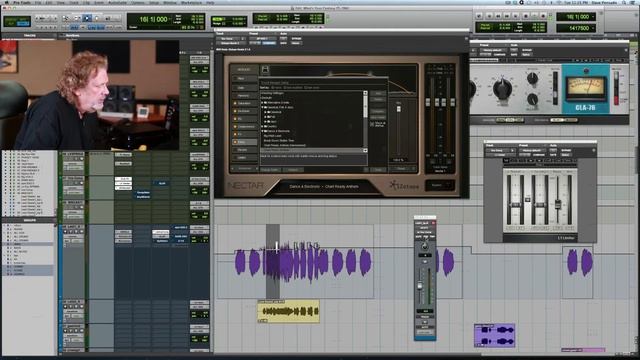Screen dimensions: 640x360
Task: Collapse the Dance & Electronic preset folder
Action: click(263, 131)
